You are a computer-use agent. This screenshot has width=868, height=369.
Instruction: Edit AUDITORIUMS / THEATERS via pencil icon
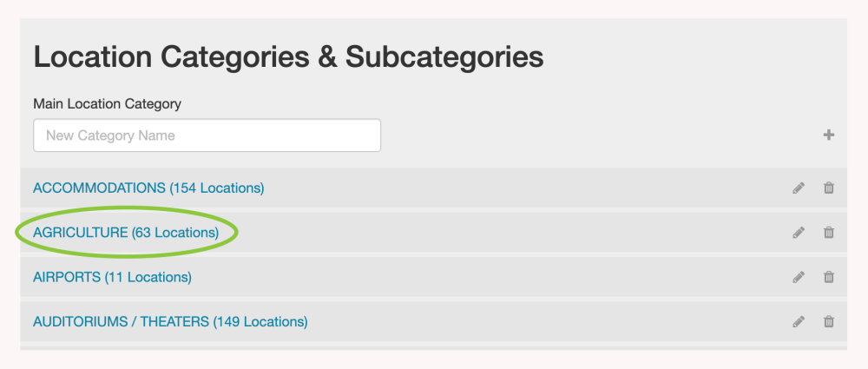coord(799,322)
